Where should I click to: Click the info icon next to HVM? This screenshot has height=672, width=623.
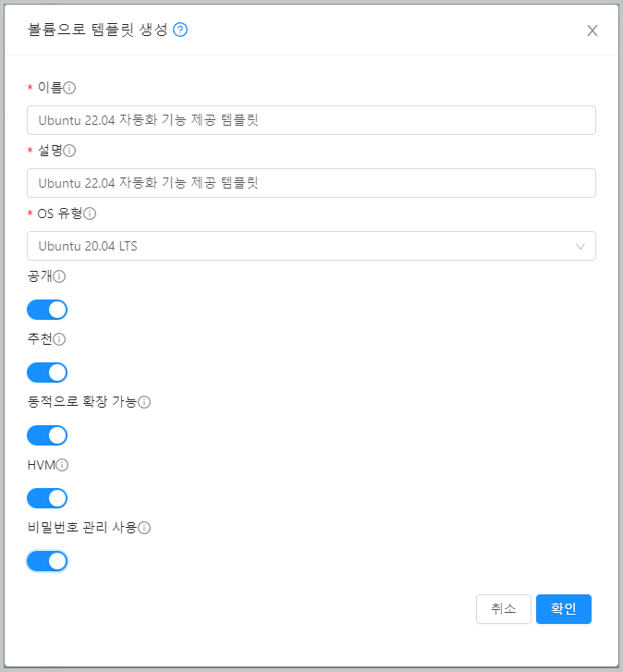click(x=63, y=465)
